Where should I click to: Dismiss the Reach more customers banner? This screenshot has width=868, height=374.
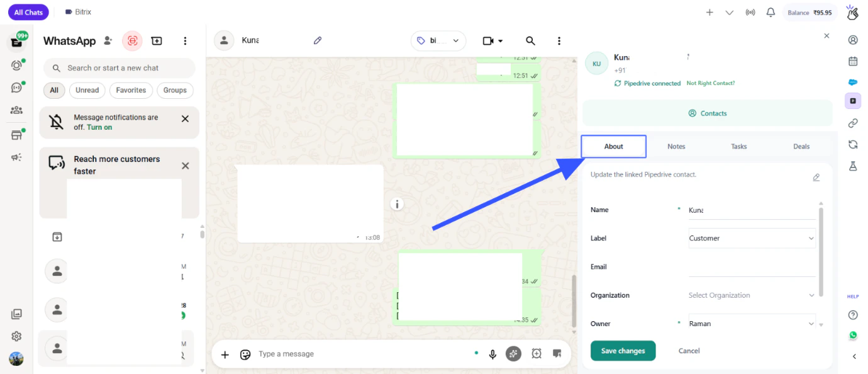click(x=185, y=166)
